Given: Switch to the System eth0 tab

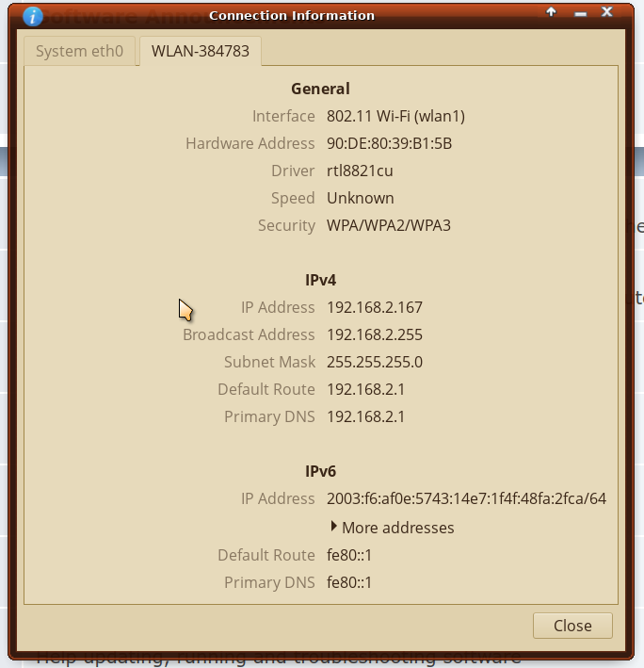Looking at the screenshot, I should (79, 51).
